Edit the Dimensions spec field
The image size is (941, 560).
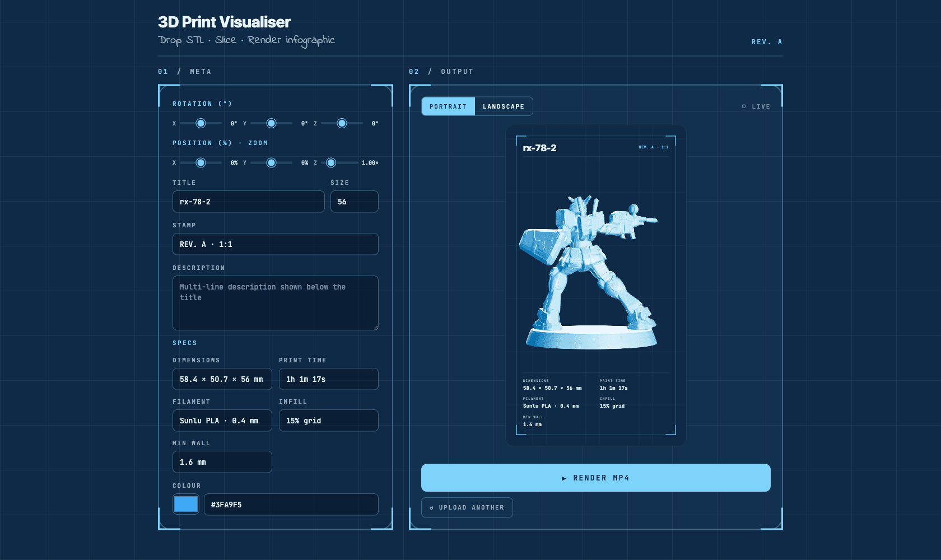pyautogui.click(x=222, y=379)
